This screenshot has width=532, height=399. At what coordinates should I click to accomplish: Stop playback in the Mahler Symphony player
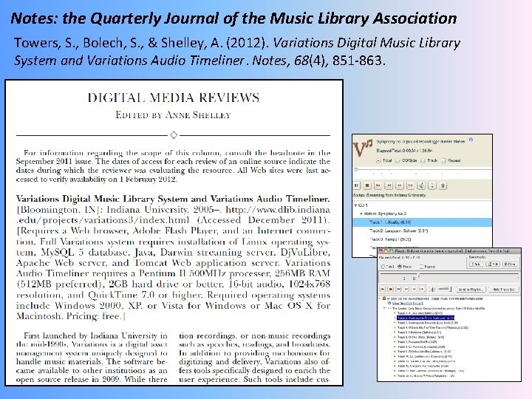[x=367, y=185]
